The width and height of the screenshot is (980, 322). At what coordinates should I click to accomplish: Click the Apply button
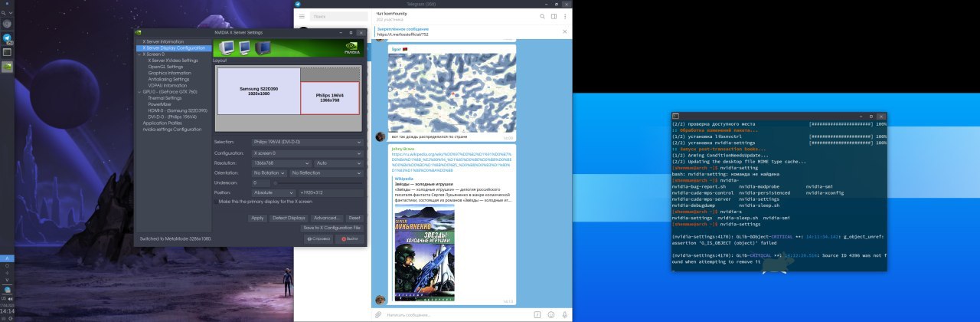pos(257,218)
